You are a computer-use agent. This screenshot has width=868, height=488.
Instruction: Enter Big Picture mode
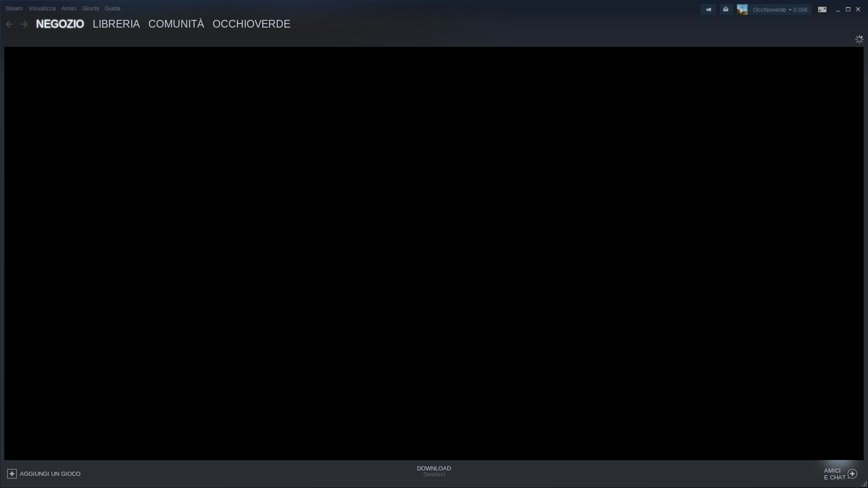[822, 9]
